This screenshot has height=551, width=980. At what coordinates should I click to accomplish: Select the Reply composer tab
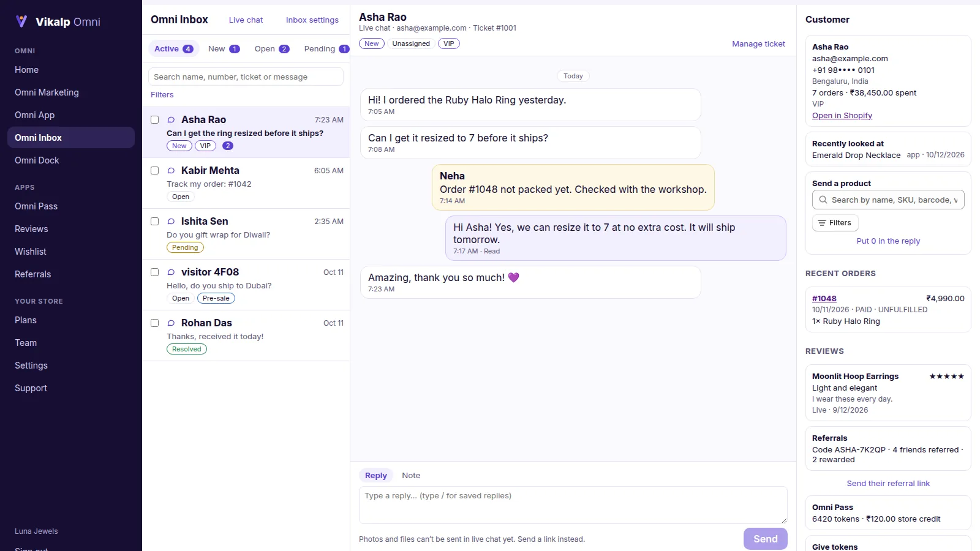coord(376,476)
